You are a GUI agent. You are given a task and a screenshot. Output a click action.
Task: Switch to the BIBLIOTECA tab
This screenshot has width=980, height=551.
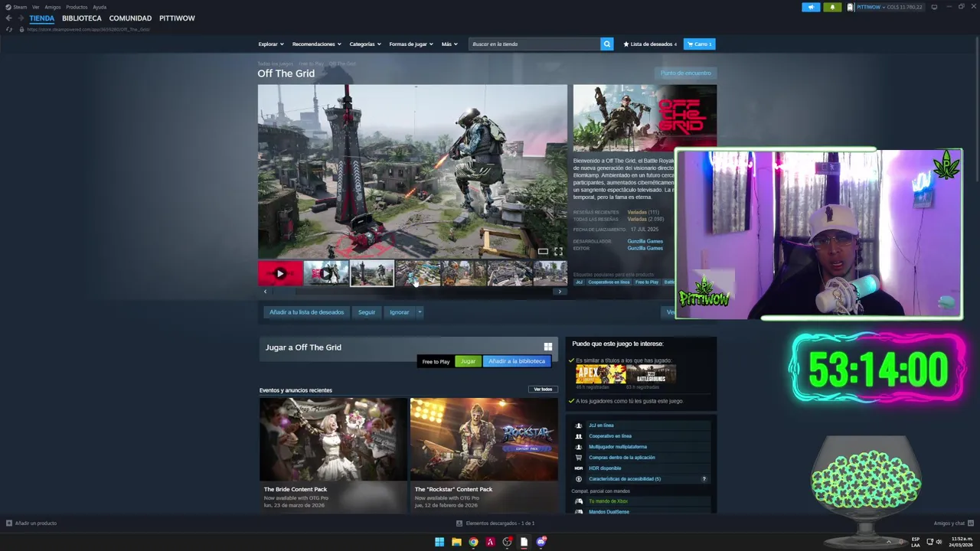pos(82,18)
